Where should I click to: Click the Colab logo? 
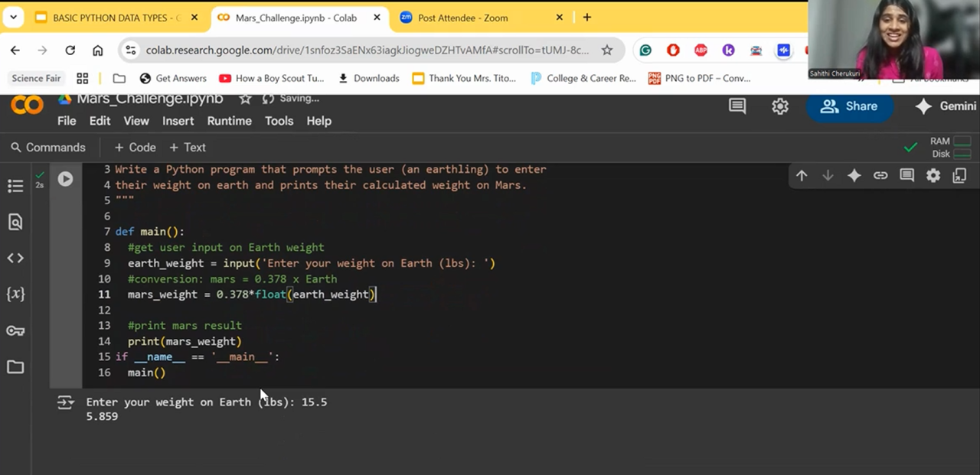(x=27, y=106)
